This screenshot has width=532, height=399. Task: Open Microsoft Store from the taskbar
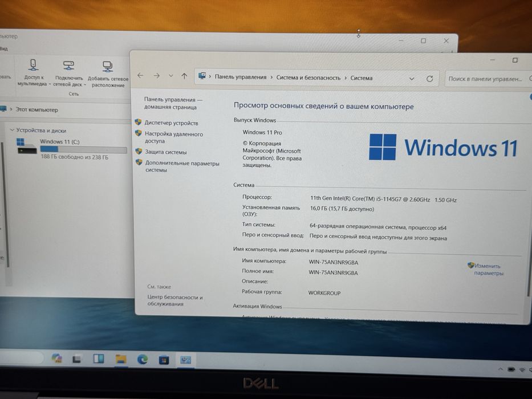(x=164, y=360)
